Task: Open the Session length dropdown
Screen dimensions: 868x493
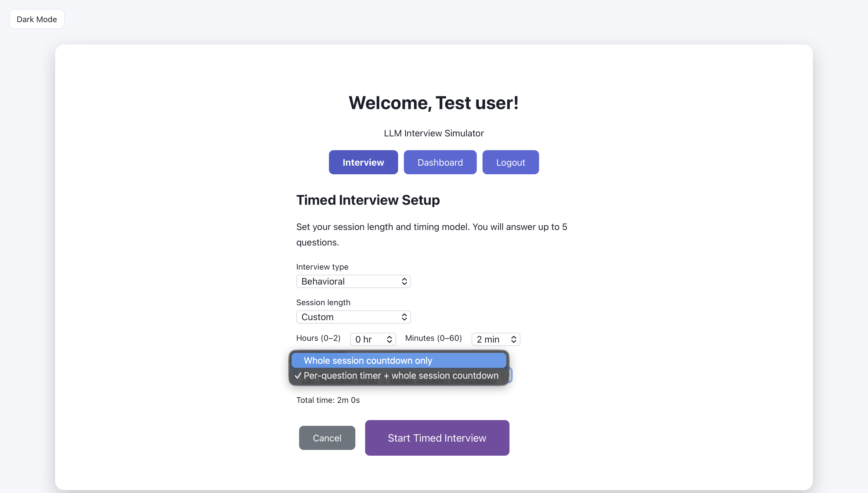Action: (x=353, y=317)
